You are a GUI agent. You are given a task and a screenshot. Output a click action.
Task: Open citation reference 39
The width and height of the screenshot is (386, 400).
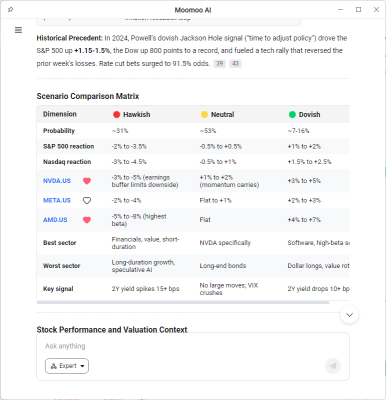coord(219,63)
